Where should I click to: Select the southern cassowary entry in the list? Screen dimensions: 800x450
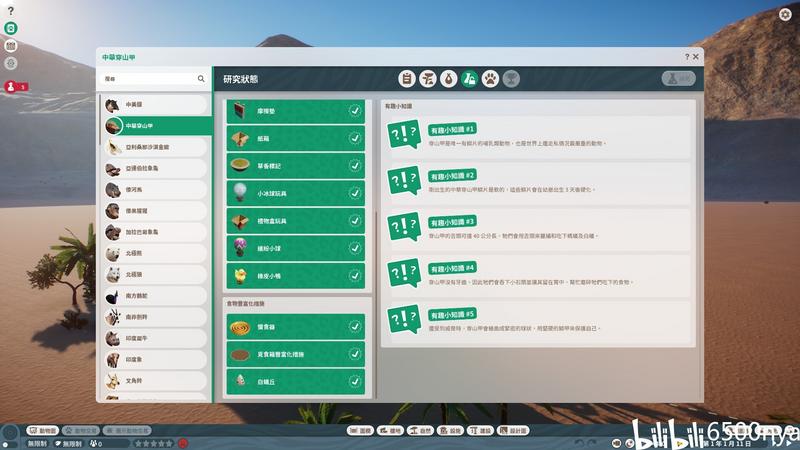click(x=156, y=295)
